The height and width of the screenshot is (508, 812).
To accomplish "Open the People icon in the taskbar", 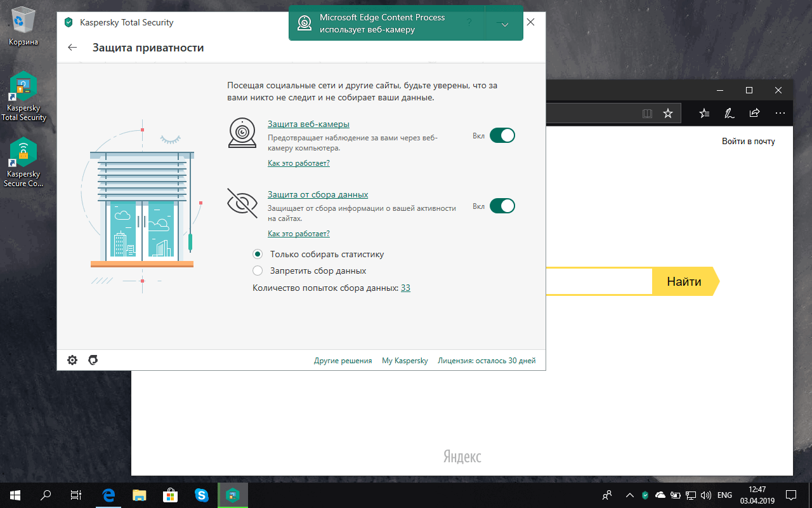I will 607,495.
